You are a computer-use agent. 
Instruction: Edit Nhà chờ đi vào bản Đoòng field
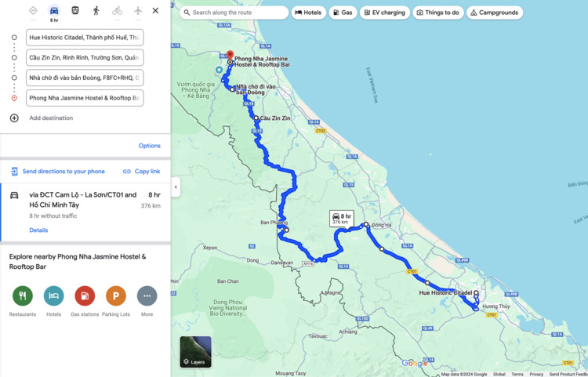pos(85,78)
